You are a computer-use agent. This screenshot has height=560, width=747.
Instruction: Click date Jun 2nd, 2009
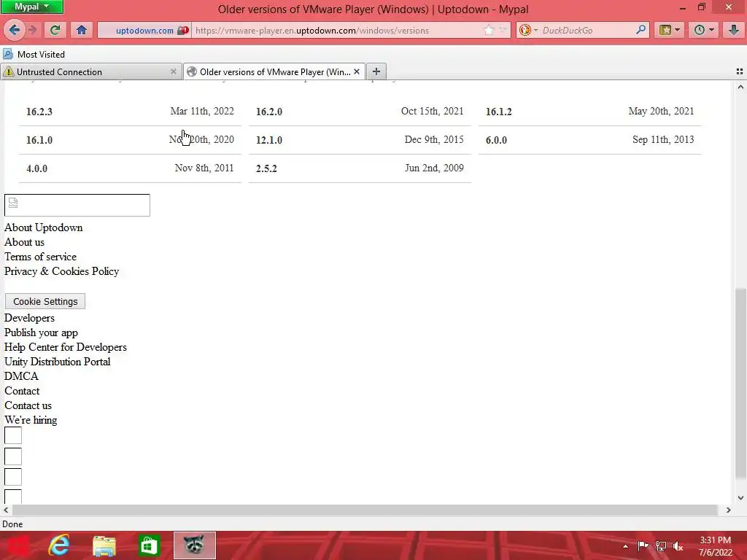pos(434,168)
